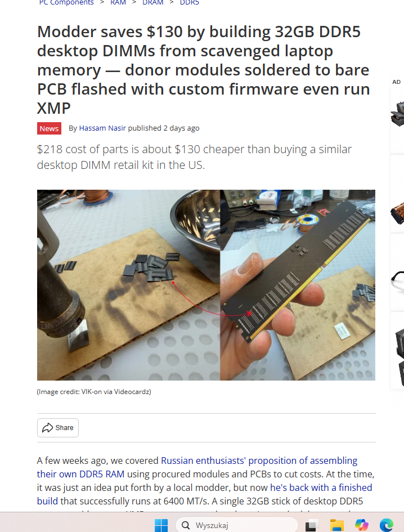Click the top ad product thumbnail under AD

pyautogui.click(x=398, y=114)
